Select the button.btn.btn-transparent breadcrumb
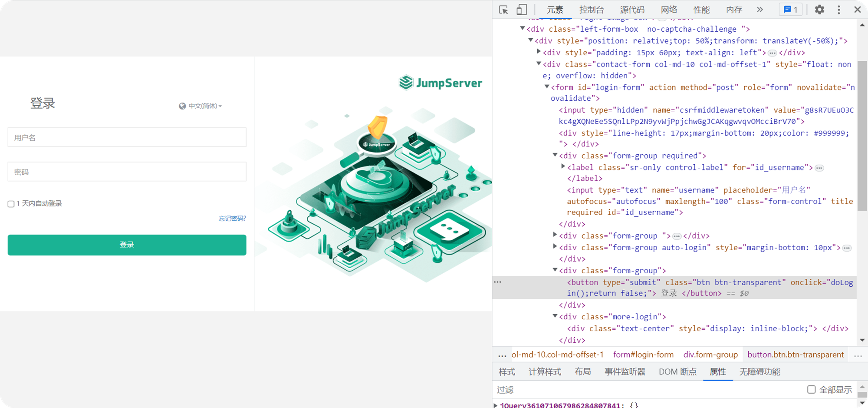The height and width of the screenshot is (408, 868). (x=796, y=355)
